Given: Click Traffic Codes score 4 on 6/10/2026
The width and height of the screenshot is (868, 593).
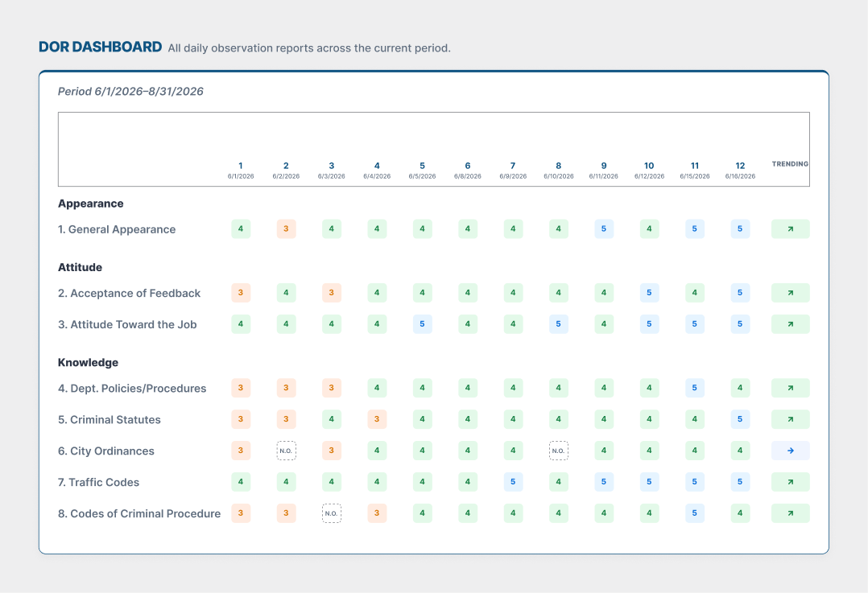Looking at the screenshot, I should pyautogui.click(x=559, y=482).
